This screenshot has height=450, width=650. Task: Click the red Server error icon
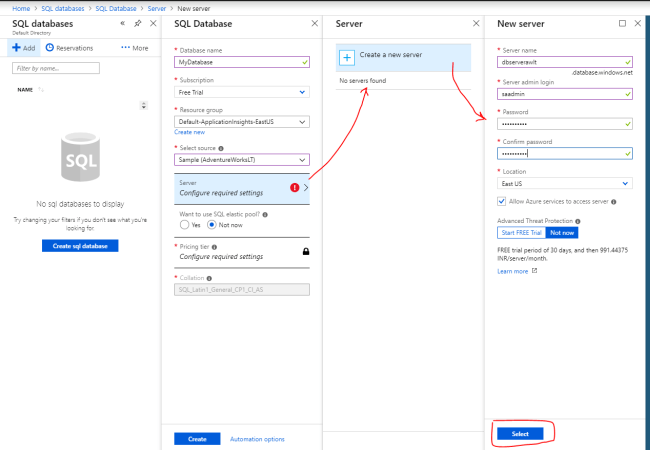click(294, 188)
